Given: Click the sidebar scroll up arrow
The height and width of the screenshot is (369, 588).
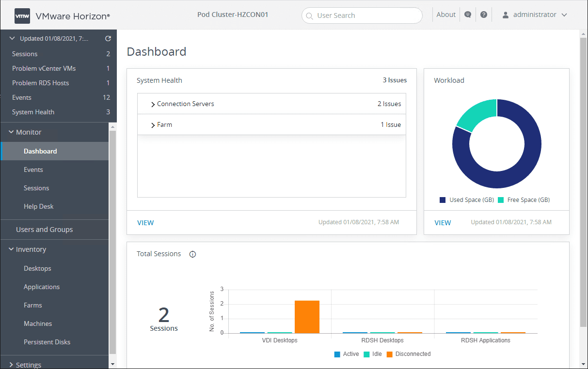Looking at the screenshot, I should click(x=113, y=127).
